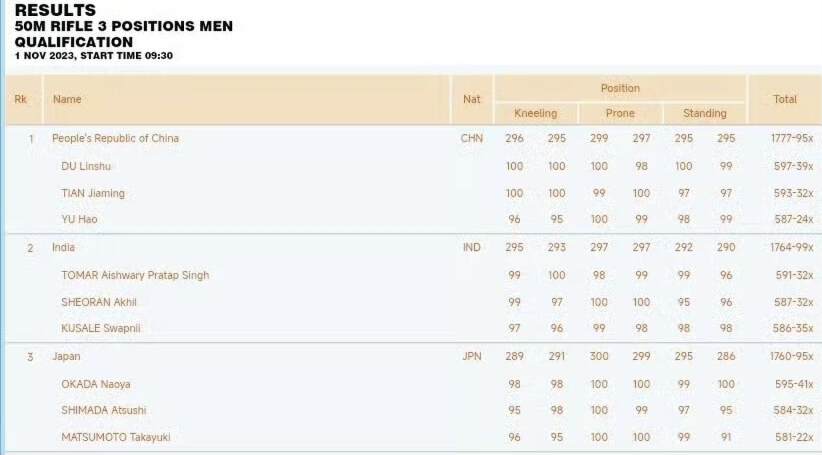Click the Rk column header

click(x=20, y=99)
